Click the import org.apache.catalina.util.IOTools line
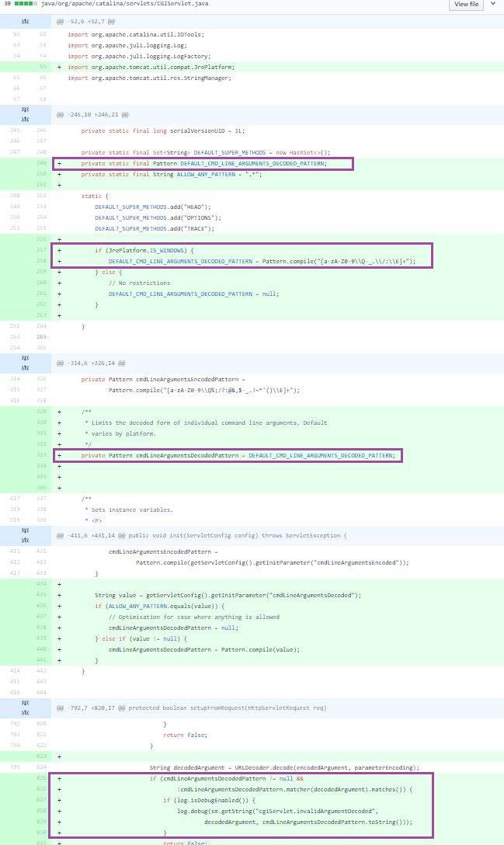 point(136,34)
